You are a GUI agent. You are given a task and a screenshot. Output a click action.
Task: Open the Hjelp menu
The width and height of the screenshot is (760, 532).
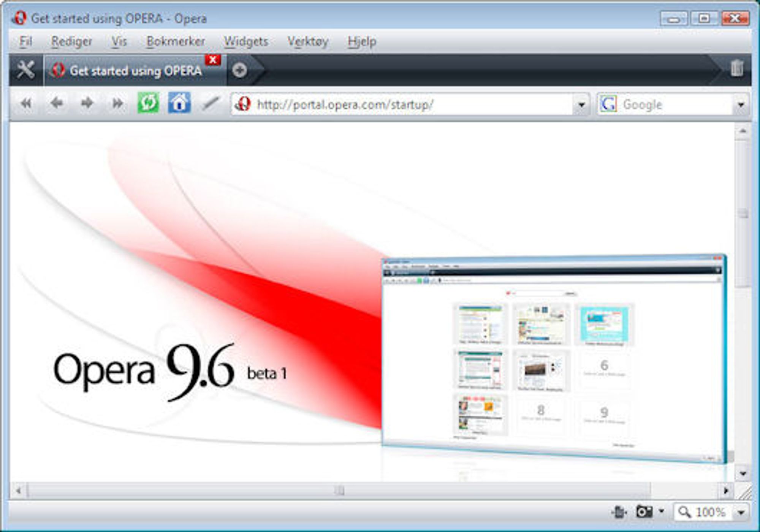pos(362,41)
